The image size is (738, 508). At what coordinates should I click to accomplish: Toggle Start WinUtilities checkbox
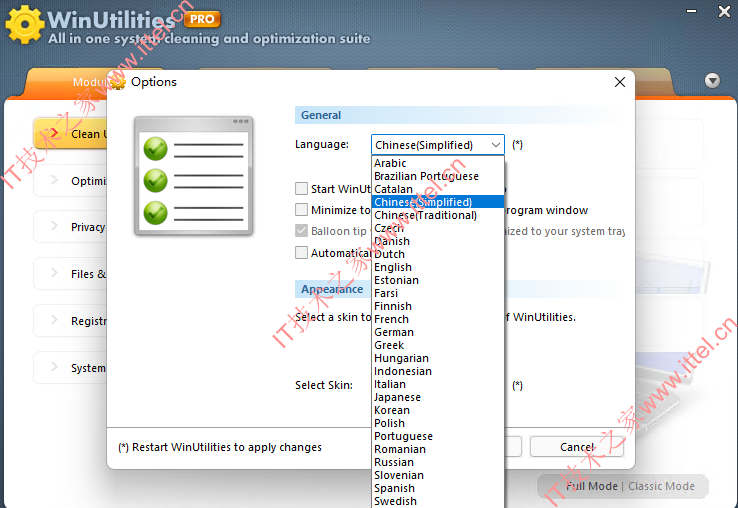tap(301, 189)
